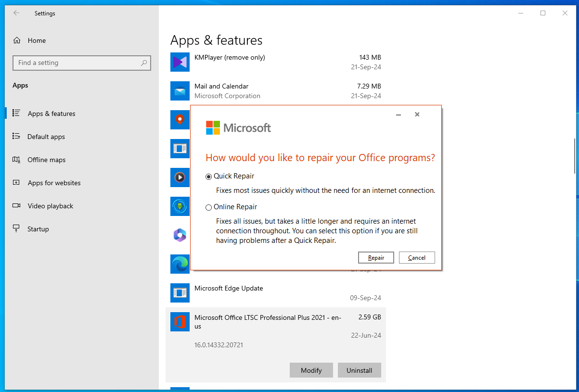
Task: Open the Default apps section
Action: pyautogui.click(x=46, y=137)
